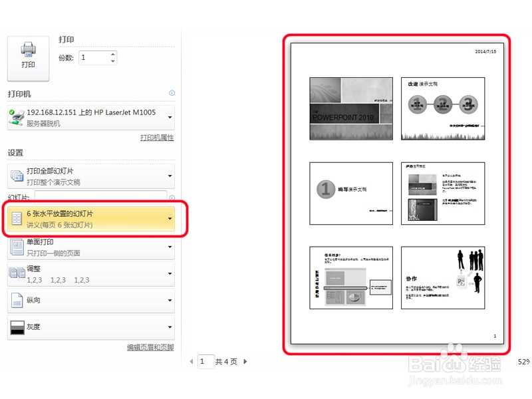Click the grayscale swatch icon
The width and height of the screenshot is (532, 399).
17,327
